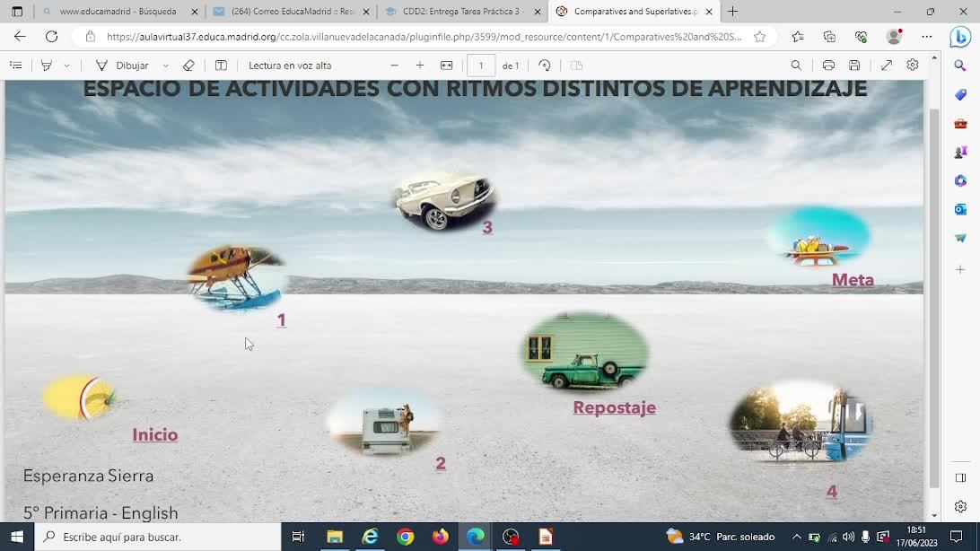
Task: Show hidden system tray icons chevron
Action: tap(796, 537)
